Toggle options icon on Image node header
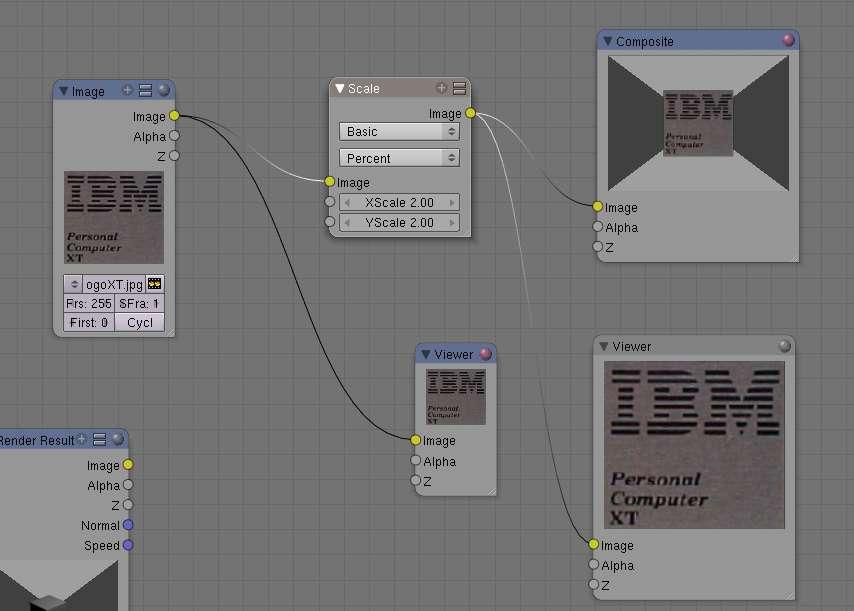 pyautogui.click(x=145, y=90)
